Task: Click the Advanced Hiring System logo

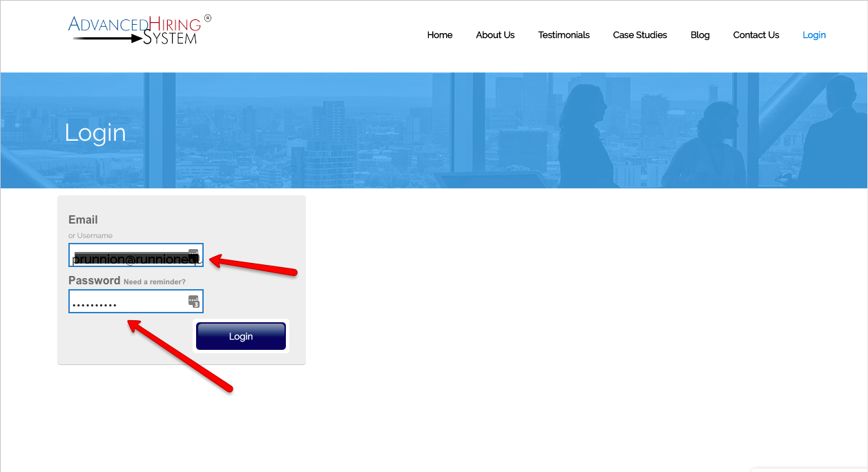Action: coord(140,30)
